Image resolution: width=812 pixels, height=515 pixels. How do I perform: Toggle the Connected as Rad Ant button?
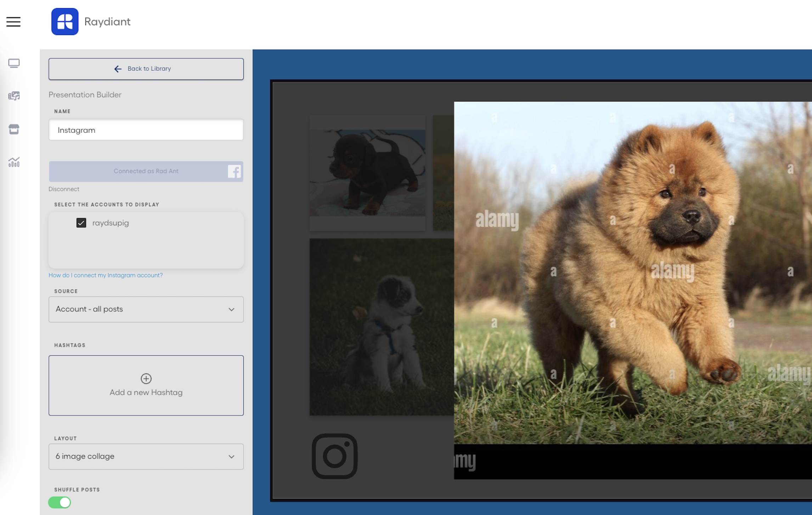coord(146,171)
